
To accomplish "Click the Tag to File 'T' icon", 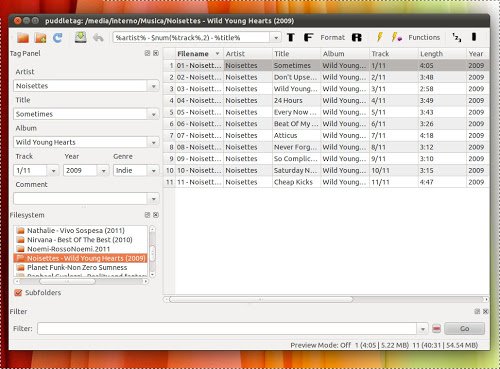I will click(x=291, y=37).
